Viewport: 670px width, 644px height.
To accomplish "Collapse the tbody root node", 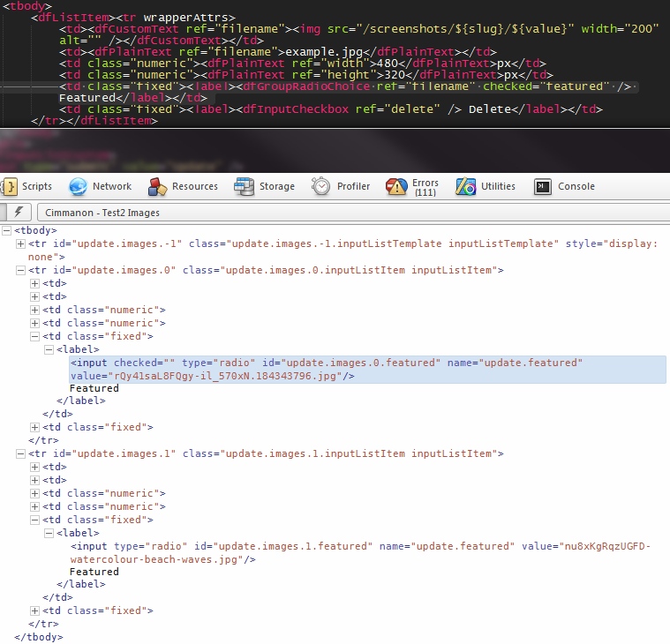I will point(8,230).
